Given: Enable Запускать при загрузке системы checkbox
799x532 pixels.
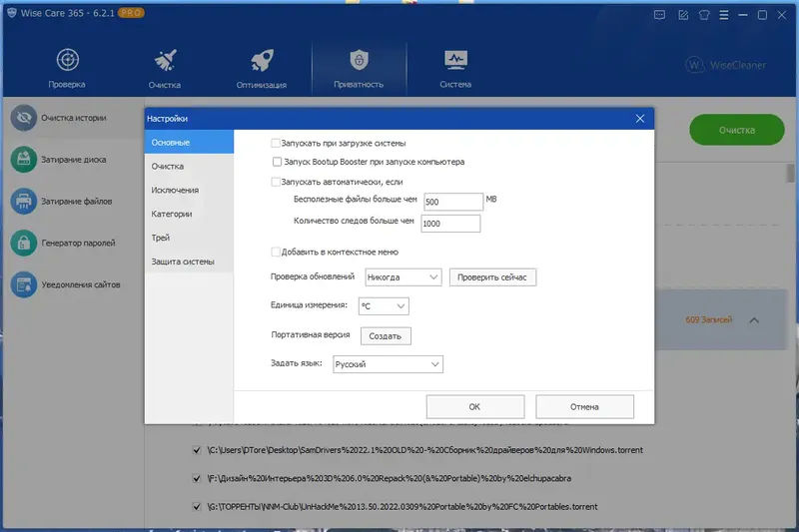Looking at the screenshot, I should (x=276, y=143).
